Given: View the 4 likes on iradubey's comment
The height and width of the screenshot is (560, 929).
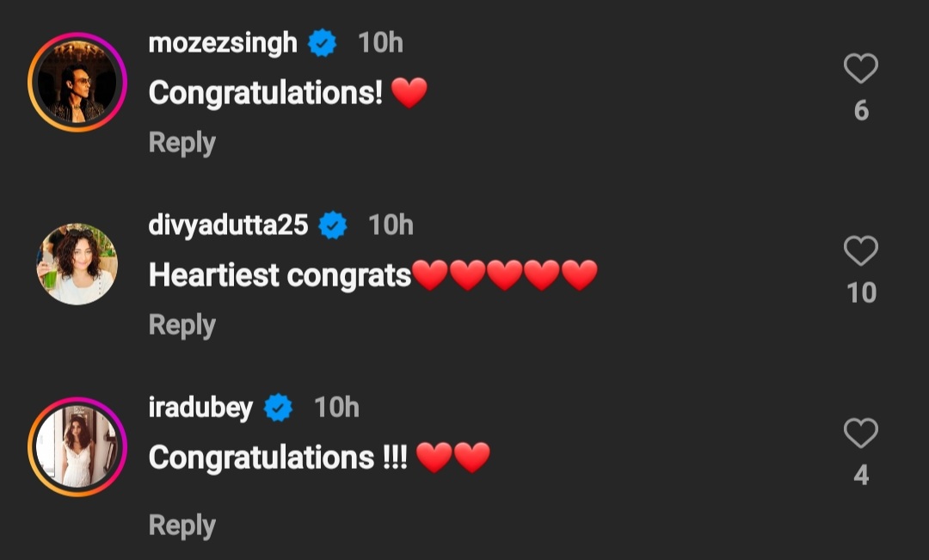Looking at the screenshot, I should [861, 476].
